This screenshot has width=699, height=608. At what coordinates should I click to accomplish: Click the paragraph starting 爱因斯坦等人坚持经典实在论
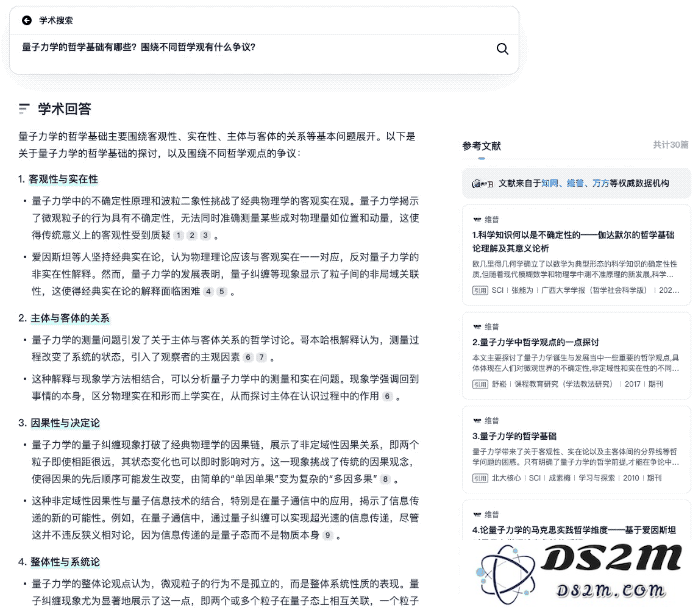click(x=225, y=274)
